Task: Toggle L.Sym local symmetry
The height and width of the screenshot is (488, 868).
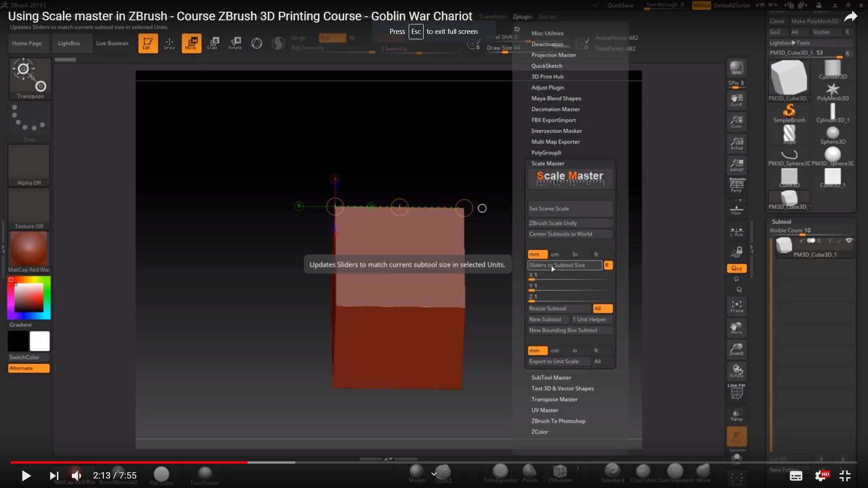Action: click(x=736, y=232)
